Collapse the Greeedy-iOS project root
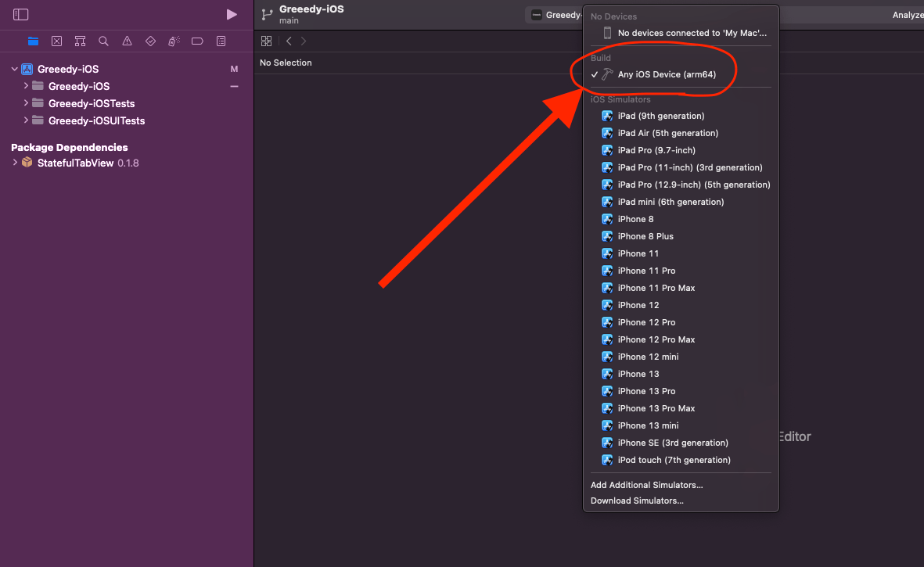The image size is (924, 567). tap(14, 69)
